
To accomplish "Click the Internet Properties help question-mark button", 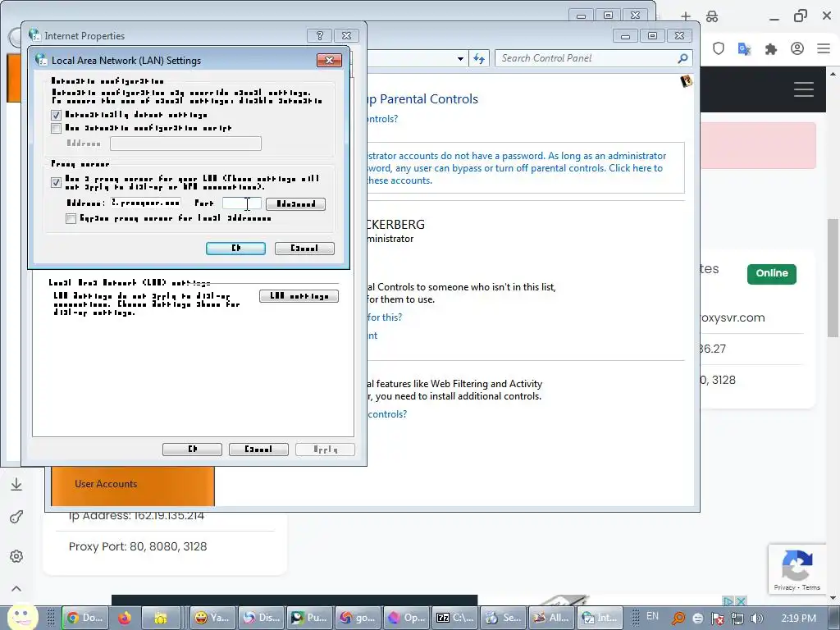I will pyautogui.click(x=320, y=36).
